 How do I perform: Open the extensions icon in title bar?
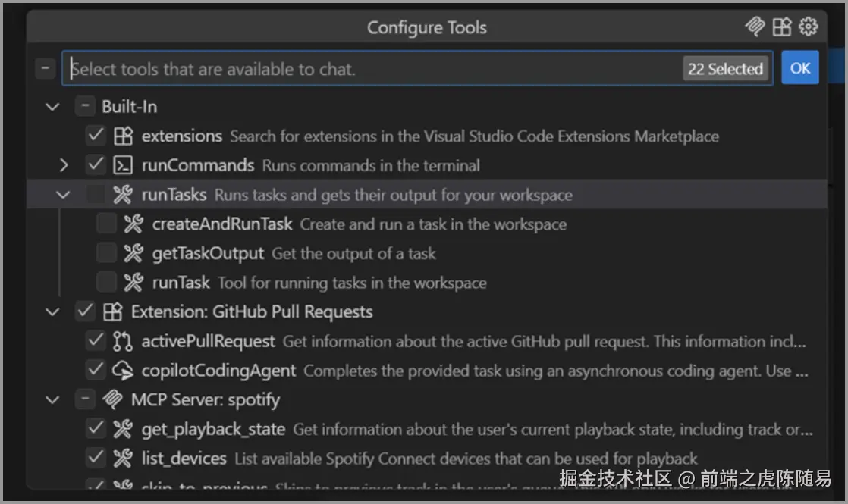pos(782,27)
